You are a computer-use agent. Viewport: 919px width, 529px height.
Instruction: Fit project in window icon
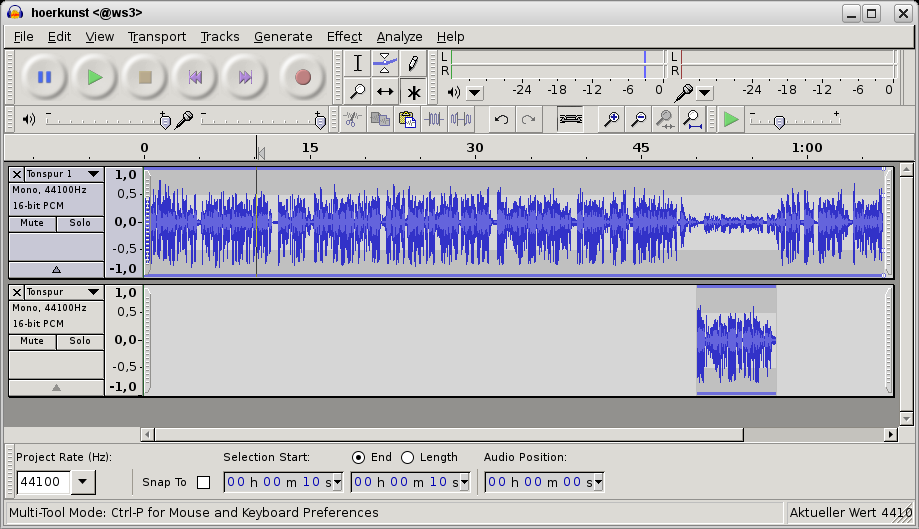coord(692,120)
